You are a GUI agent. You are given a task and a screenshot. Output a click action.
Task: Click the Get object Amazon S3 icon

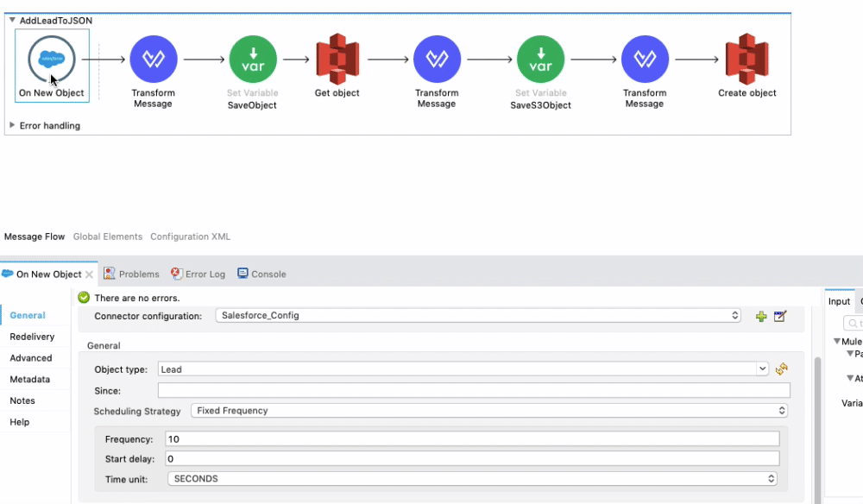pyautogui.click(x=337, y=58)
